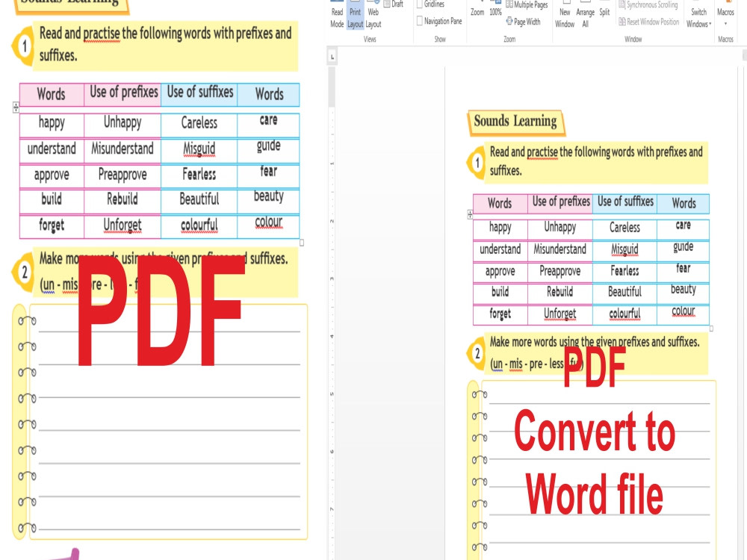Open the Switch Windows dropdown
Image resolution: width=747 pixels, height=560 pixels.
pos(699,15)
